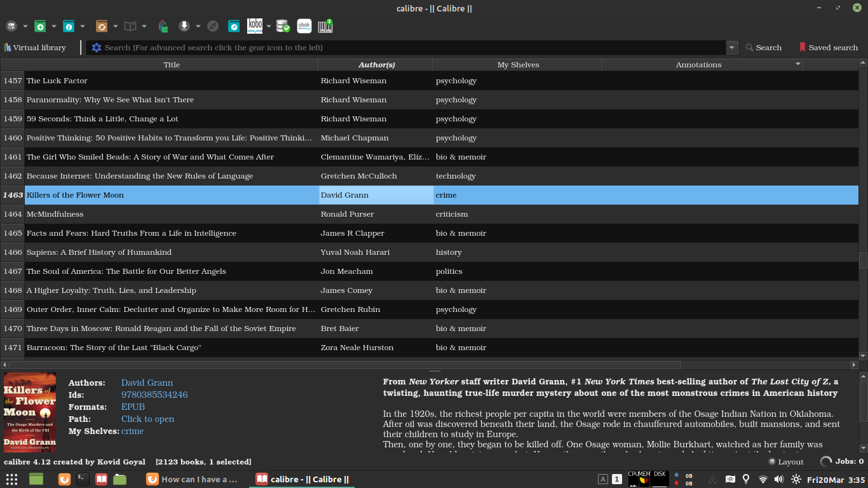The width and height of the screenshot is (868, 488).
Task: Click the brown Convert books icon
Action: (102, 26)
